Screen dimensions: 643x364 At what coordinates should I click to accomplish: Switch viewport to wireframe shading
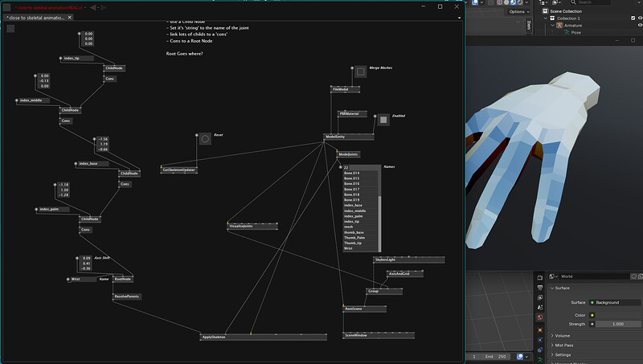tap(499, 2)
